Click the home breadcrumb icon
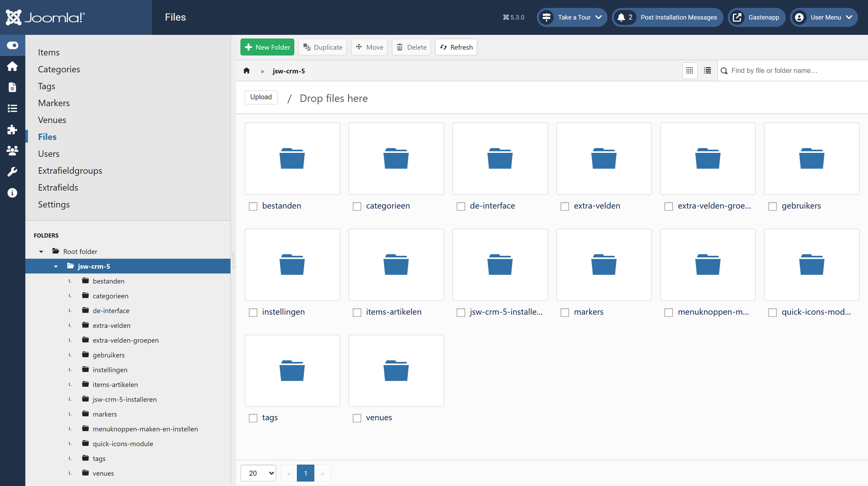Viewport: 868px width, 486px height. [x=246, y=70]
